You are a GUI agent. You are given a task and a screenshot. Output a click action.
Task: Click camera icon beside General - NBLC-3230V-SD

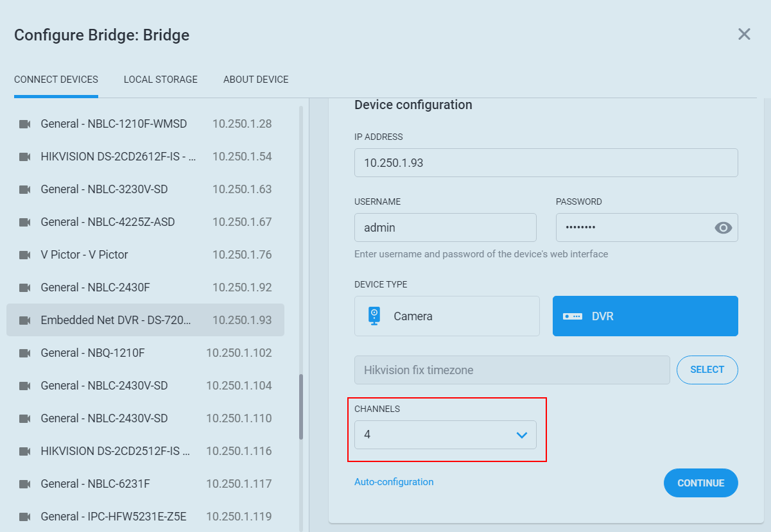25,189
